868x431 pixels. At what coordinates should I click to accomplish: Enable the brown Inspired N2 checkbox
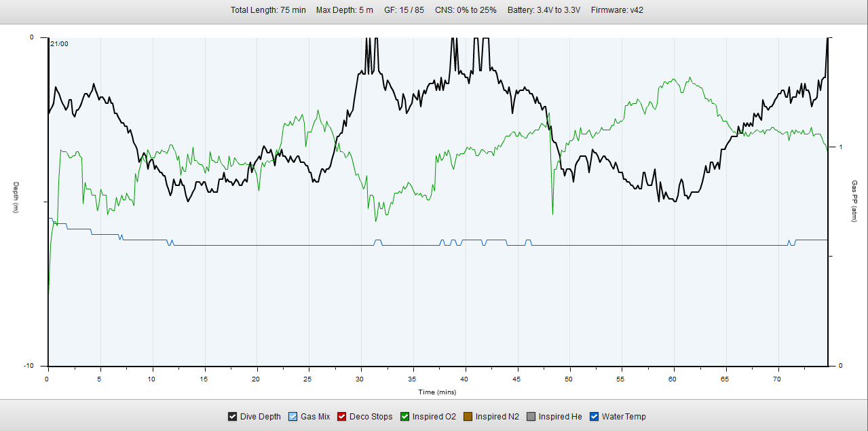tap(468, 417)
